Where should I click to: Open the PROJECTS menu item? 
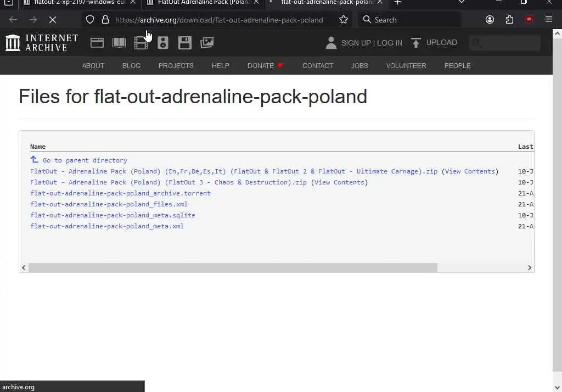176,66
